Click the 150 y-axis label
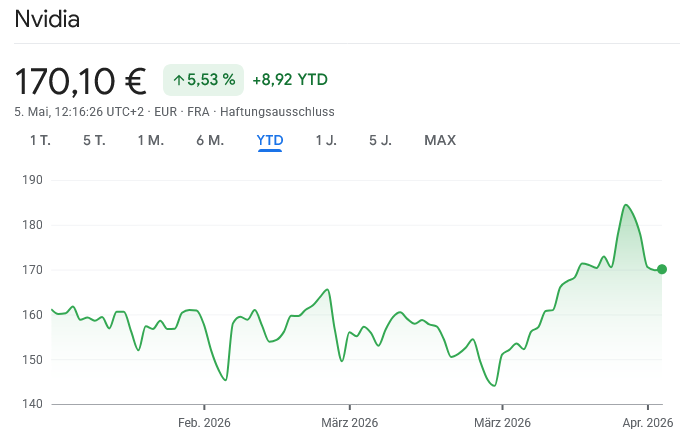The image size is (680, 437). pyautogui.click(x=33, y=360)
